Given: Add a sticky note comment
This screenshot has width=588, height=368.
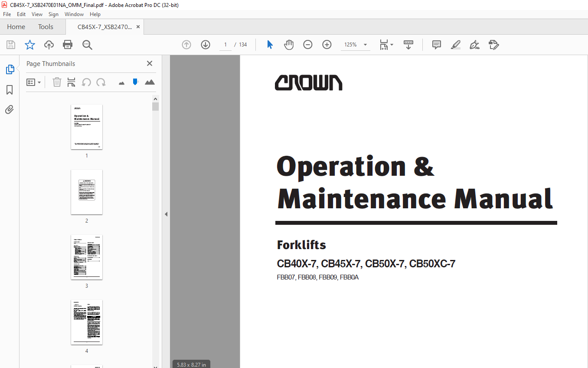Looking at the screenshot, I should click(x=437, y=45).
